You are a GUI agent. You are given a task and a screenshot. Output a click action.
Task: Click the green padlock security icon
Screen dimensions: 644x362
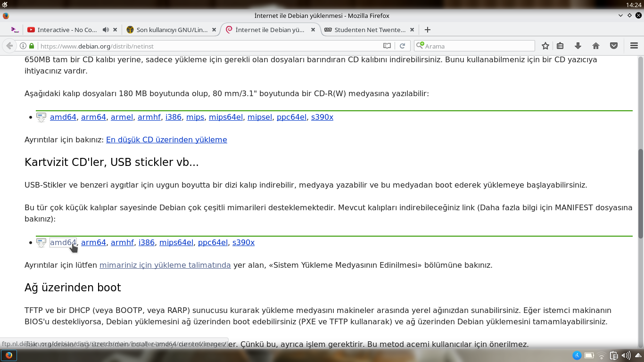(32, 46)
